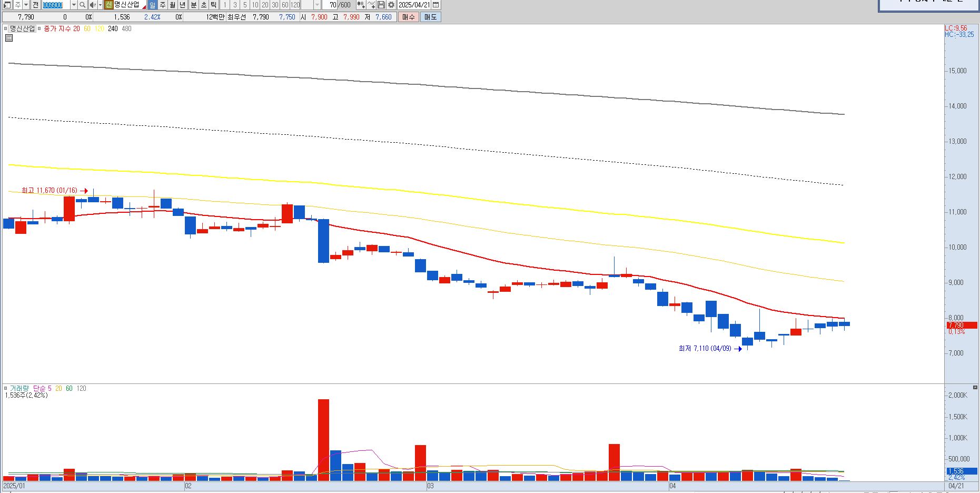Switch to 년 yearly period
The height and width of the screenshot is (493, 980).
click(x=183, y=5)
